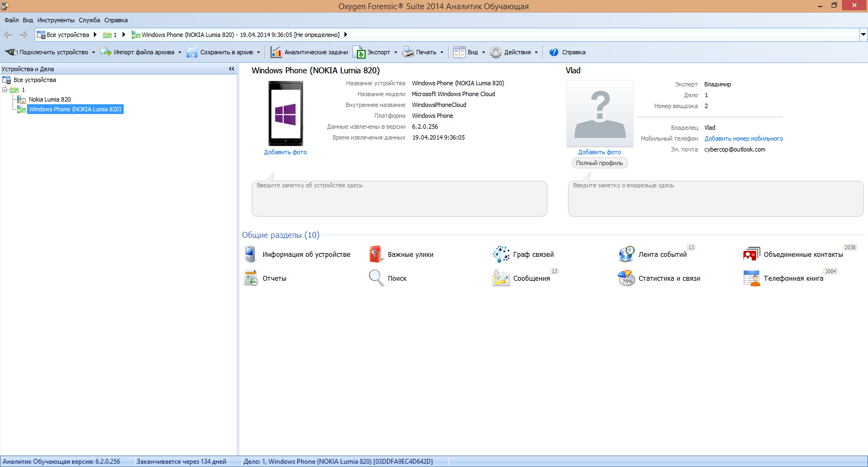
Task: Click the Аналитические задачи chart icon
Action: [x=276, y=52]
